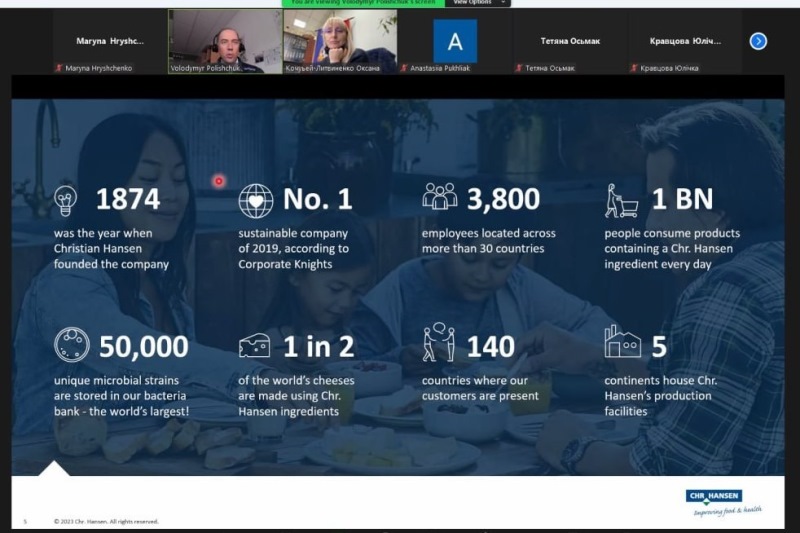Viewport: 800px width, 533px height.
Task: Click 'continents house Chr. Hansen's production facilities'
Action: (x=661, y=396)
